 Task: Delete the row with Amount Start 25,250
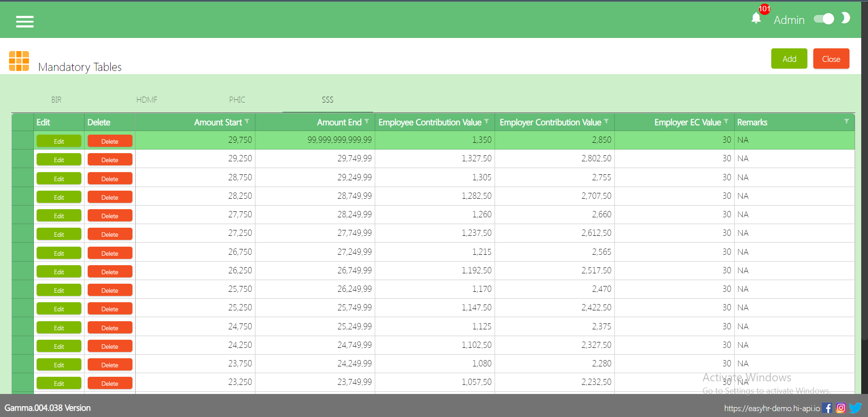pos(110,309)
